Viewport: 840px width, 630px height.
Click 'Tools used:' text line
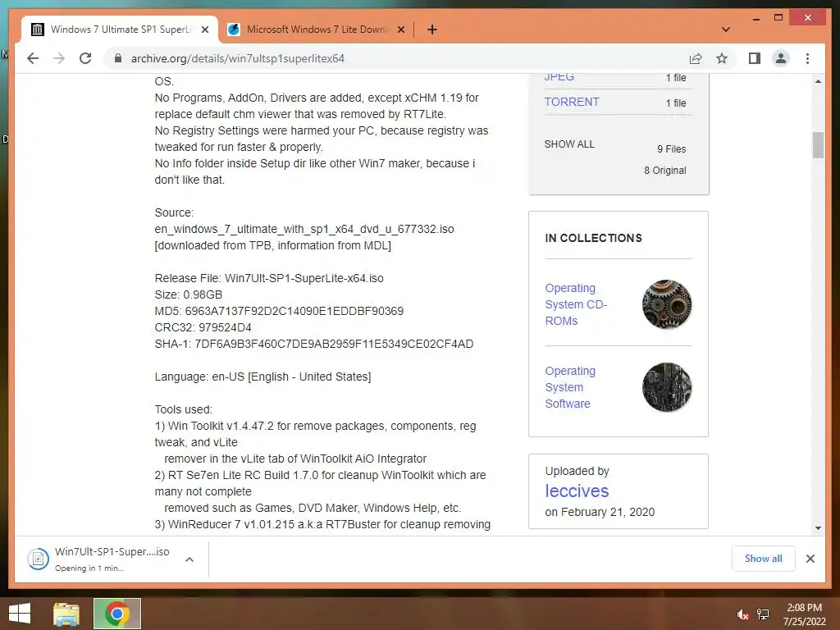point(183,410)
